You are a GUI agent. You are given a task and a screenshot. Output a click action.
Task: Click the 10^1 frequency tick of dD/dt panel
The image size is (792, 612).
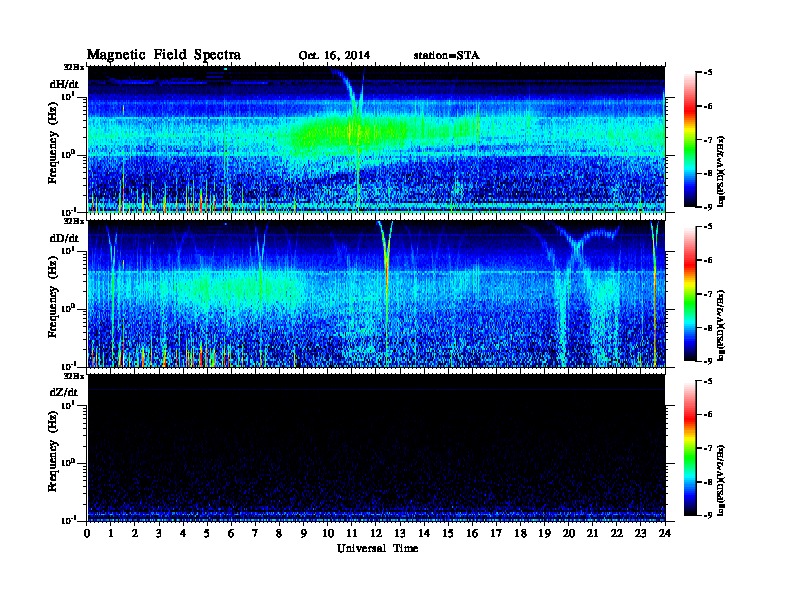tap(68, 251)
